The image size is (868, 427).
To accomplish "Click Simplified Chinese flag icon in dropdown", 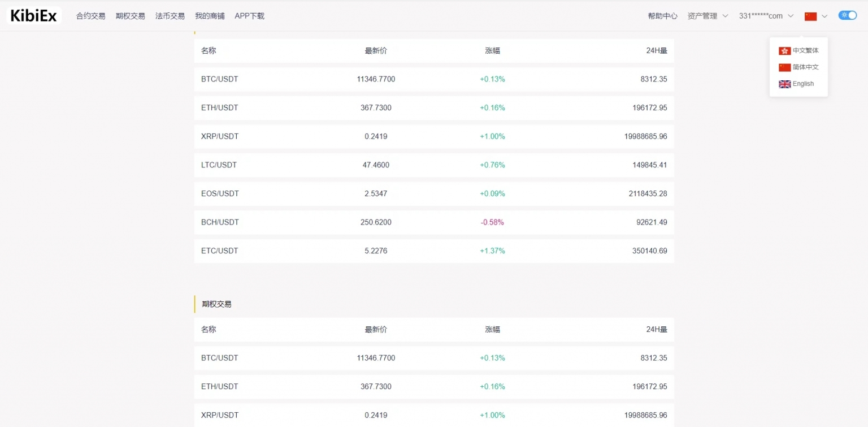I will coord(784,67).
